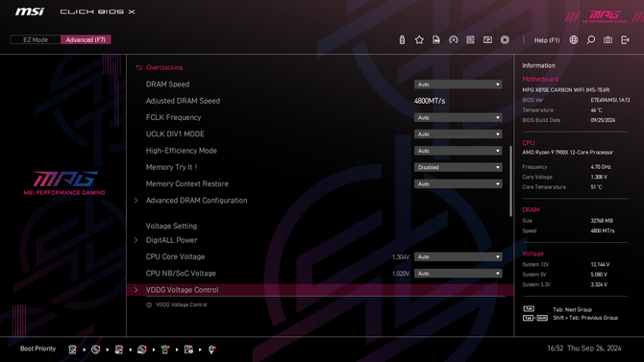Image resolution: width=644 pixels, height=362 pixels.
Task: Open the Favorites star icon
Action: (419, 39)
